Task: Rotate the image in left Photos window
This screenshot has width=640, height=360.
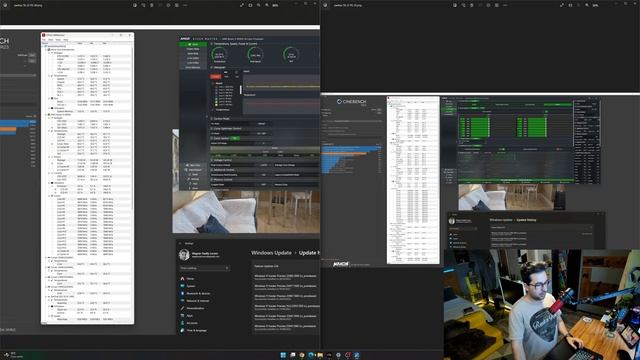Action: tap(143, 5)
